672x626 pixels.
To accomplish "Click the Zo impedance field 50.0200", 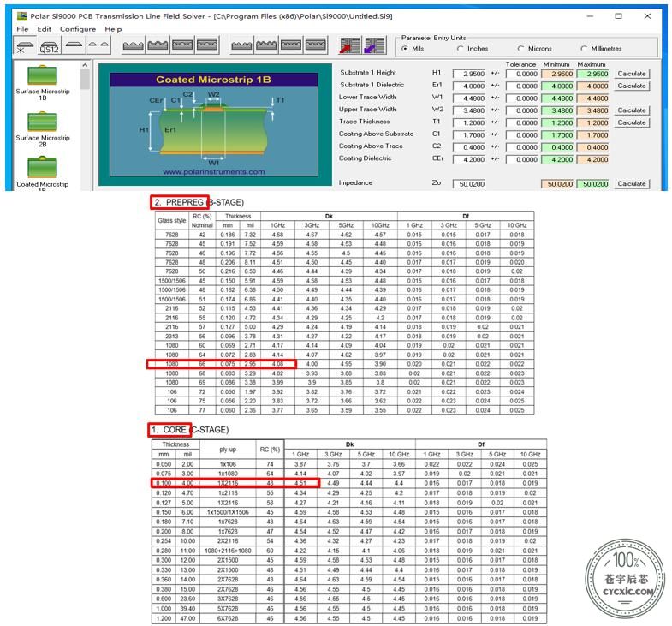I will tap(469, 184).
